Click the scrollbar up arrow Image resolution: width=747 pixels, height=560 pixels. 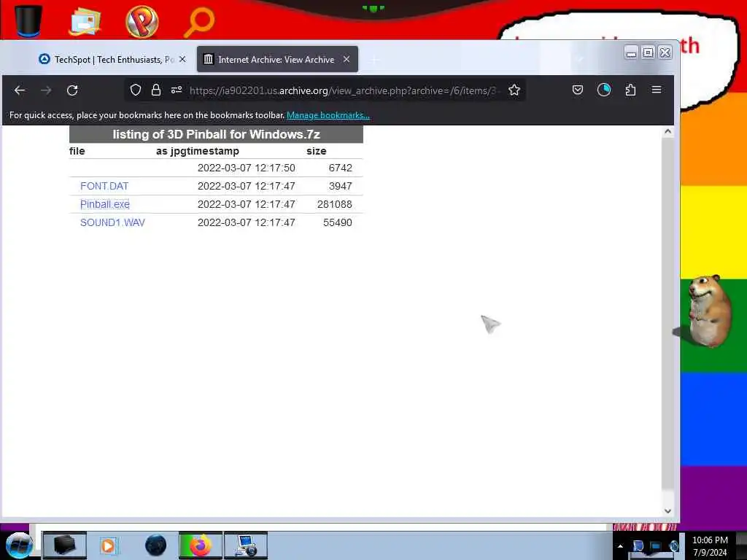[668, 132]
